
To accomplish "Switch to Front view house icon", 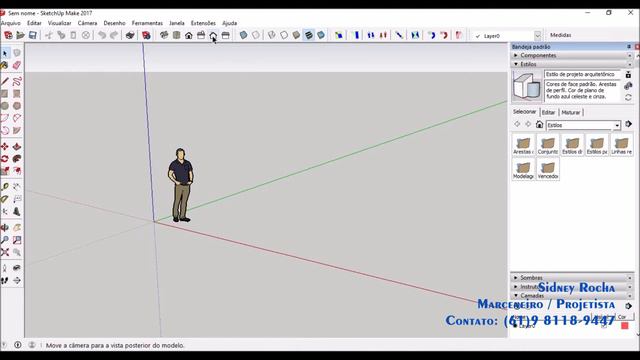I will click(x=189, y=36).
